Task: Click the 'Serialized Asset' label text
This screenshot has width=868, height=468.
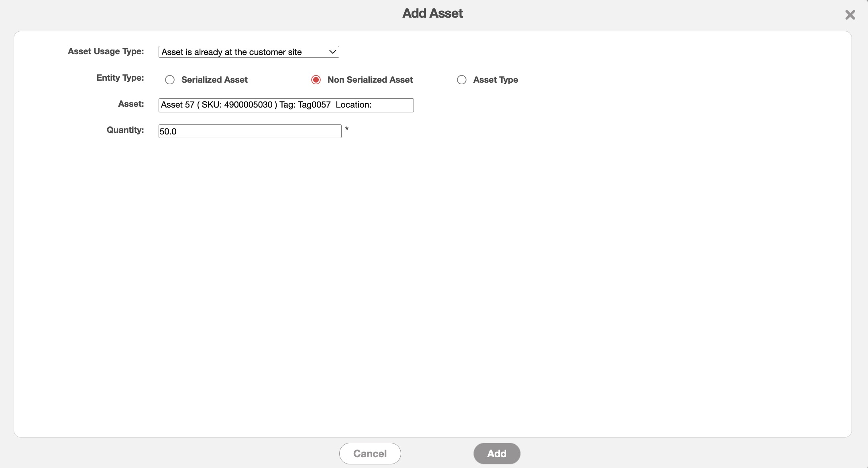Action: coord(214,80)
